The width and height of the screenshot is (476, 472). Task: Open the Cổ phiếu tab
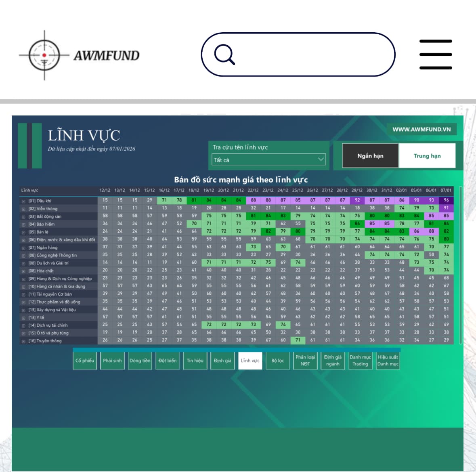coord(85,361)
